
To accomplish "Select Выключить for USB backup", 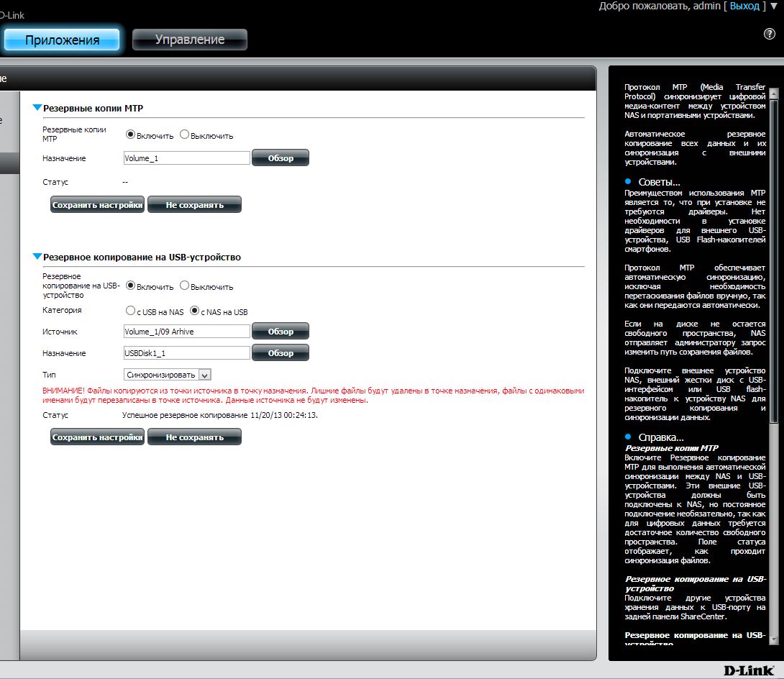I will pyautogui.click(x=185, y=286).
